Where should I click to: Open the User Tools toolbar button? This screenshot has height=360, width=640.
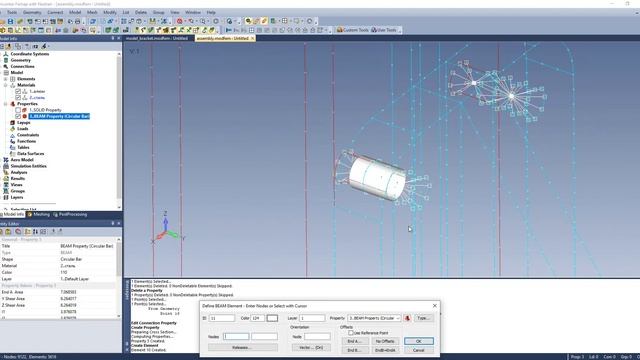point(384,30)
